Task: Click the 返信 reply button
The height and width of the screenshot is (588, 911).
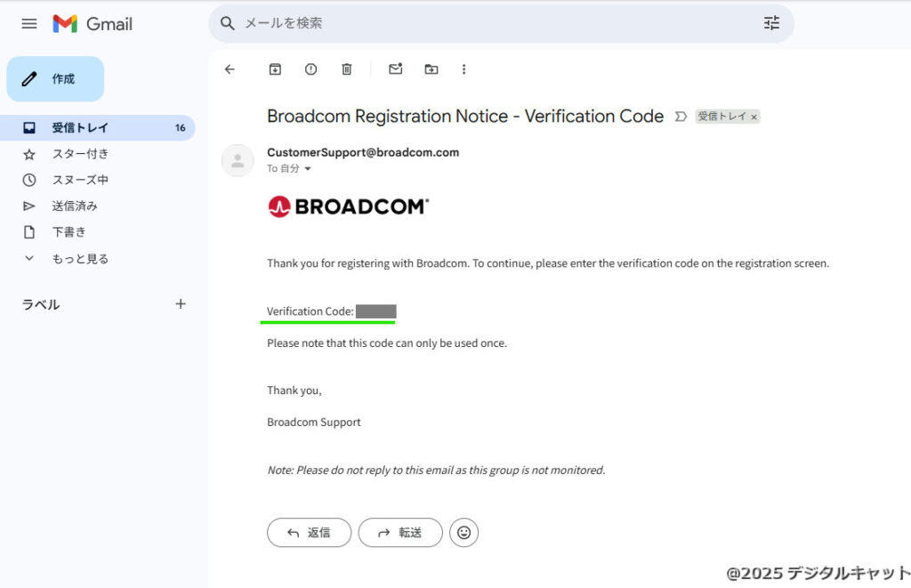Action: click(x=309, y=533)
